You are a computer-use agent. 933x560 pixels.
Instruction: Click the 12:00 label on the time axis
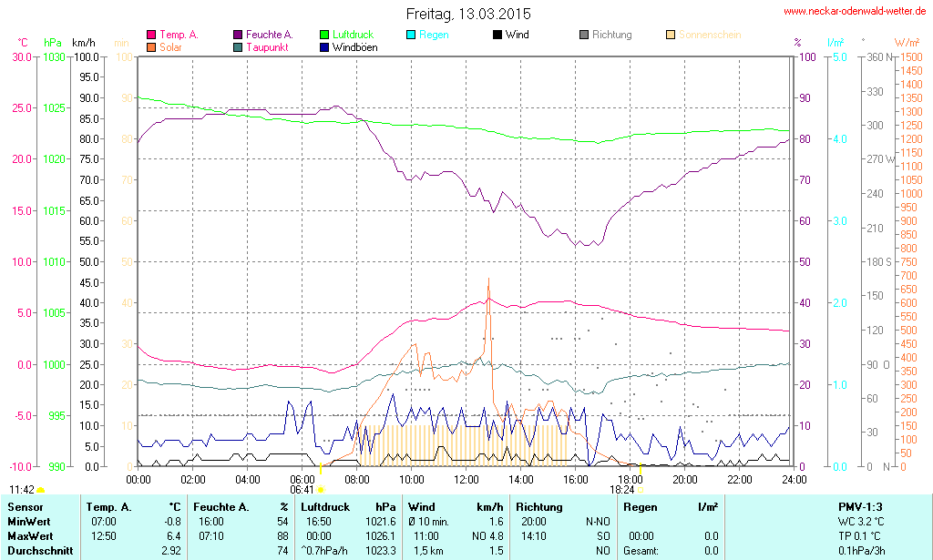466,479
